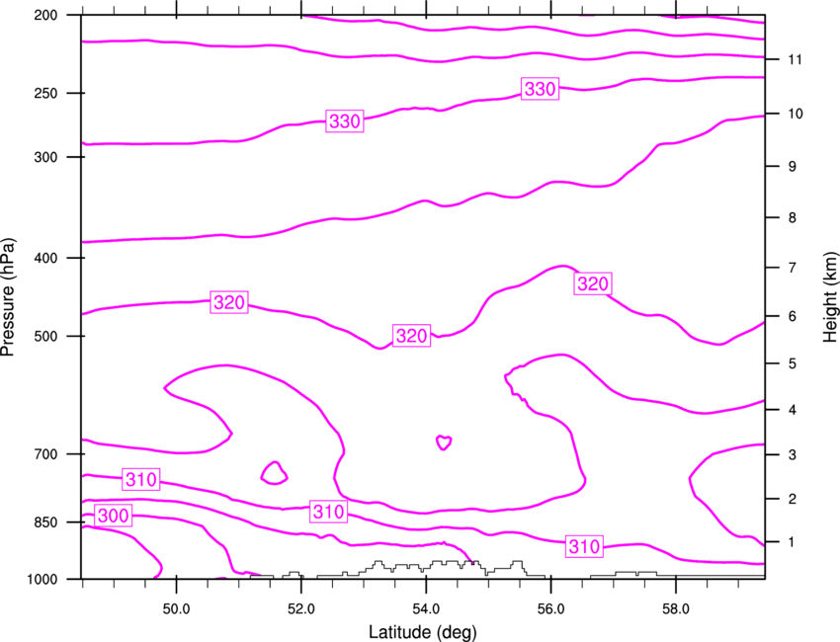Click the rightmost boxed 320 contour label
Image resolution: width=840 pixels, height=642 pixels.
click(593, 283)
